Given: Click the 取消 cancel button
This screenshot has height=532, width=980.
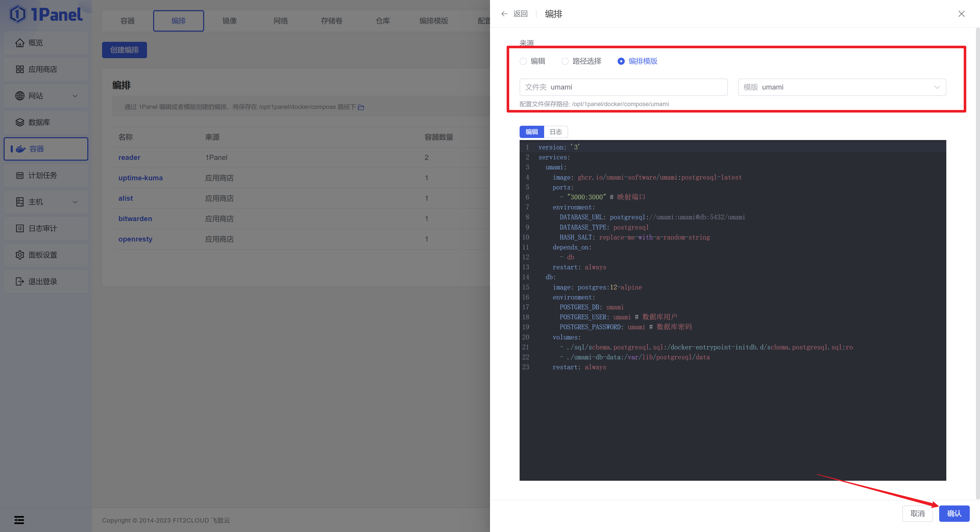Looking at the screenshot, I should click(x=917, y=513).
